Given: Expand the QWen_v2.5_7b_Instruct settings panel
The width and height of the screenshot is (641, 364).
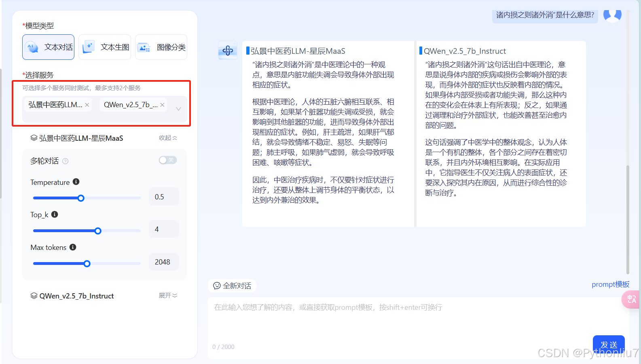Looking at the screenshot, I should 168,296.
